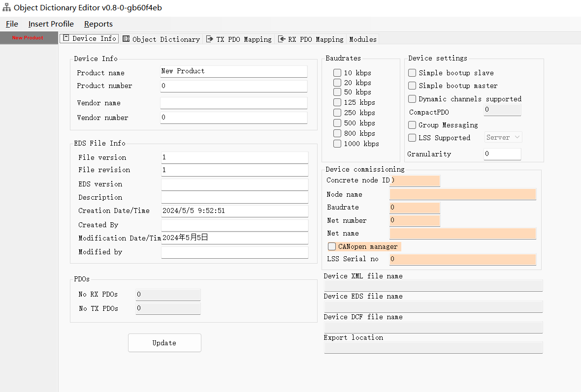Open the File menu
The width and height of the screenshot is (581, 392).
[x=12, y=24]
